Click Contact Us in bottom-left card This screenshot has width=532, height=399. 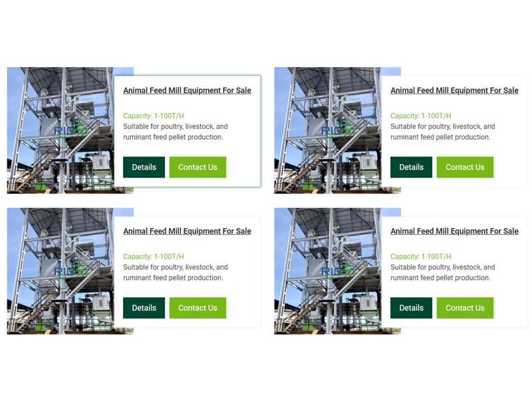pyautogui.click(x=198, y=308)
